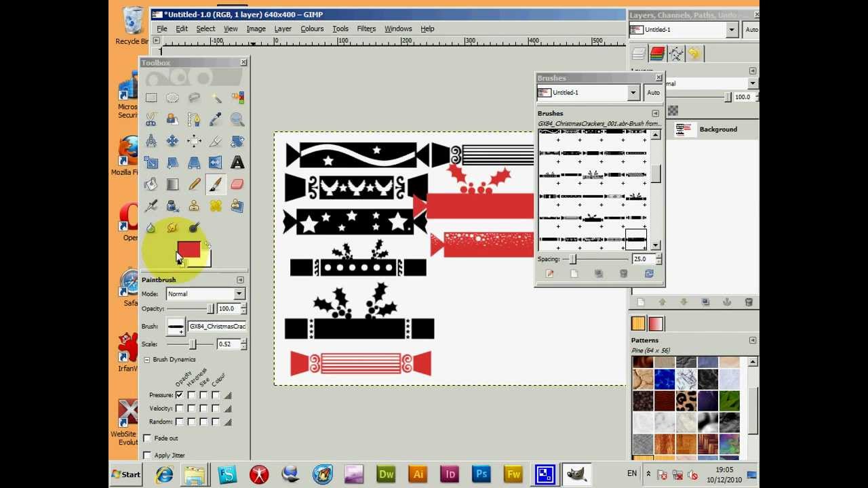Open the Colours menu
Image resolution: width=868 pixels, height=488 pixels.
pos(312,28)
